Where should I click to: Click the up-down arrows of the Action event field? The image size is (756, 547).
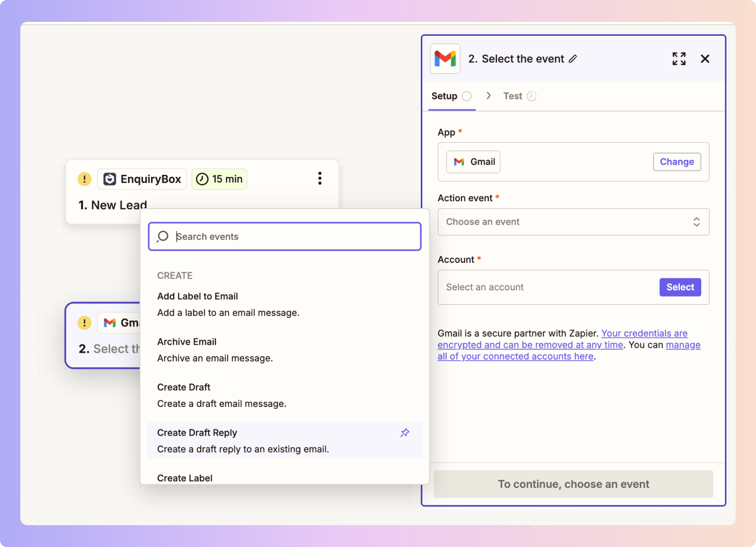[696, 222]
